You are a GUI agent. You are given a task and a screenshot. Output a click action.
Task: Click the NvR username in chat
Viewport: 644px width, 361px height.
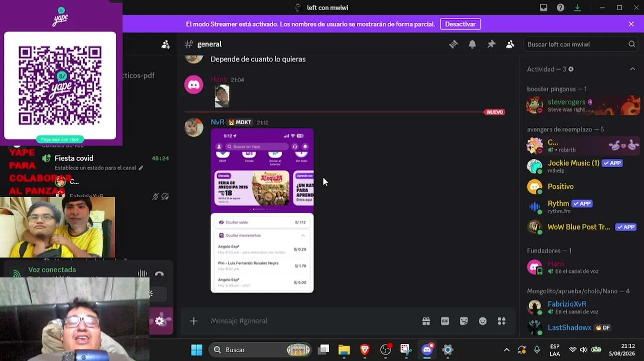(x=218, y=122)
